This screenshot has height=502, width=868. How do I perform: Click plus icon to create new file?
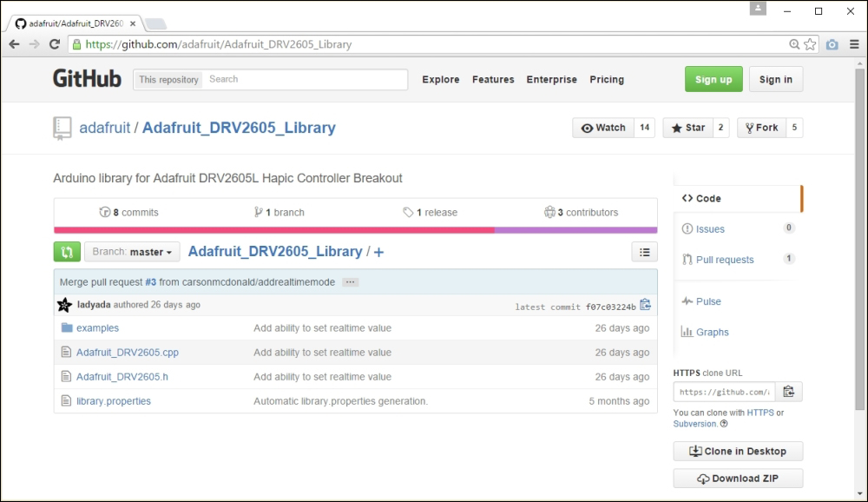click(x=378, y=253)
